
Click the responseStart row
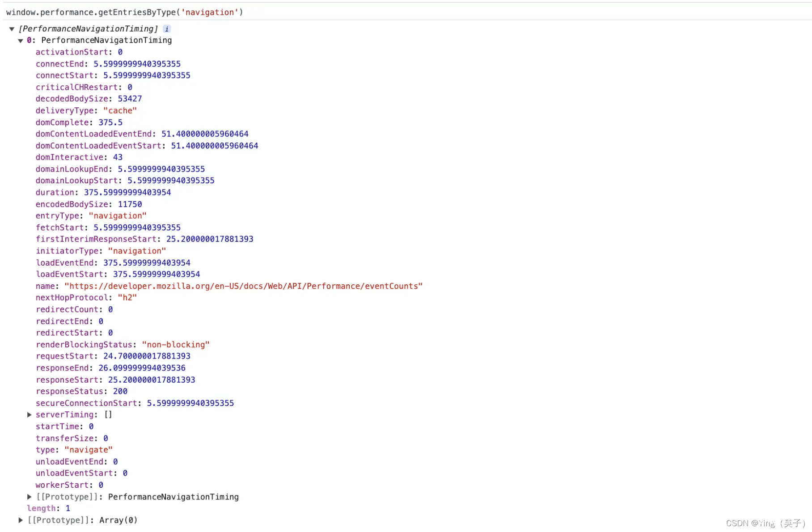[x=116, y=380]
